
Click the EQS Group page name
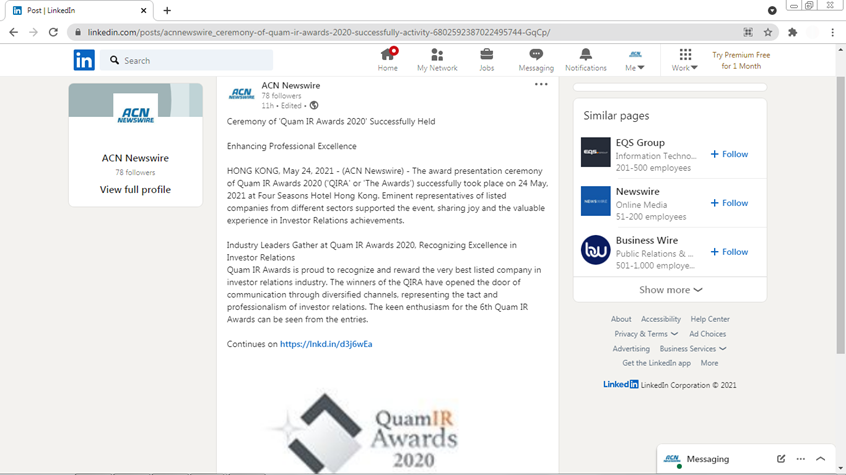(640, 142)
